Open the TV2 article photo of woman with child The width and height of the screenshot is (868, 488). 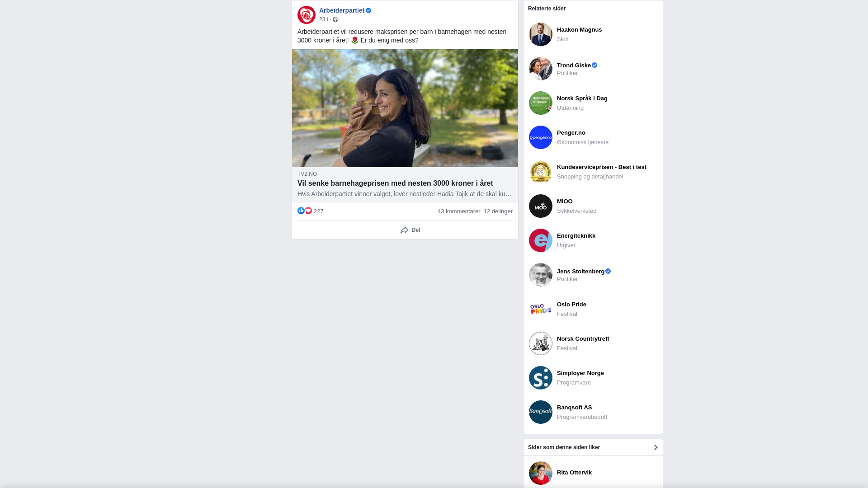click(x=405, y=108)
